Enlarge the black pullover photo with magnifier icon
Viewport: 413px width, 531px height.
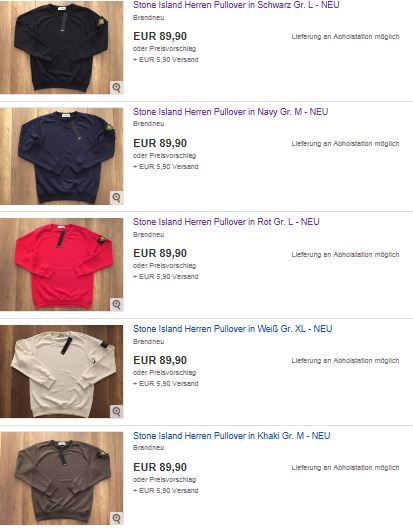click(117, 88)
